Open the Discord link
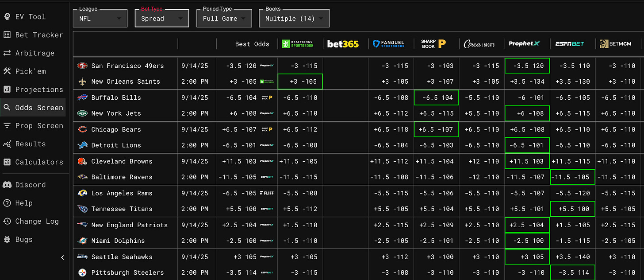The image size is (644, 280). tap(30, 185)
